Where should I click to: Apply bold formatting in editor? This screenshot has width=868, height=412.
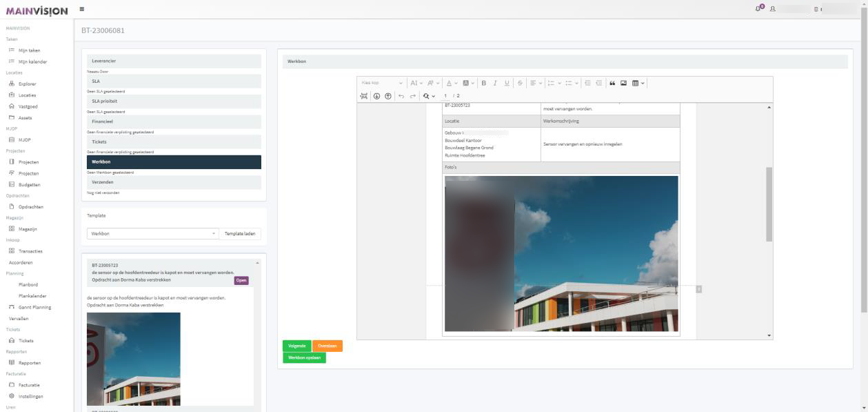[x=484, y=83]
